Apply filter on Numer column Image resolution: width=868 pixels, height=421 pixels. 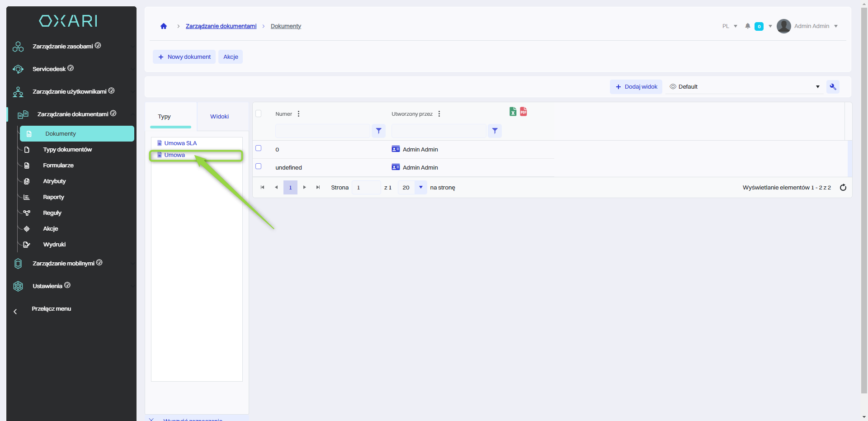click(x=378, y=131)
